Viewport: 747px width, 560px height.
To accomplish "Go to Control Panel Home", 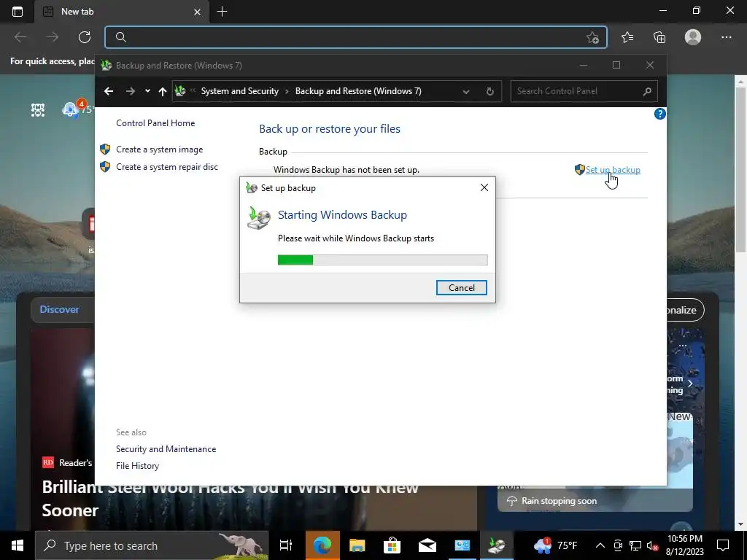I will click(155, 122).
